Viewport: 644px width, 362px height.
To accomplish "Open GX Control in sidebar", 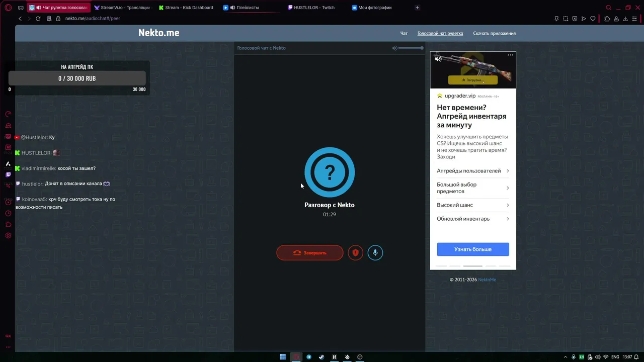I will 8,114.
